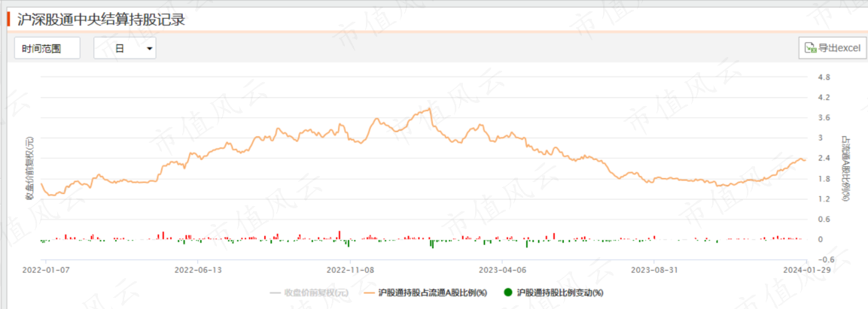Click the 2022-11-08 axis date label
The width and height of the screenshot is (868, 309).
click(x=350, y=271)
